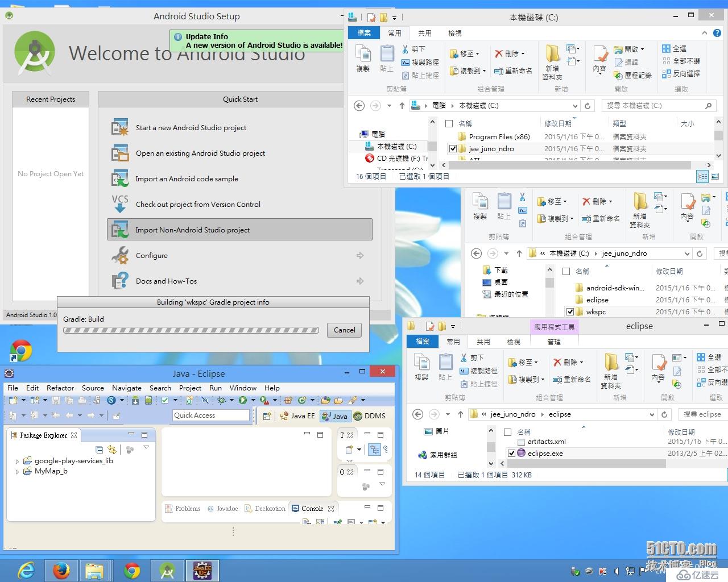Click the blue Google icon in Eclipse toolbar
728x582 pixels.
[x=111, y=400]
